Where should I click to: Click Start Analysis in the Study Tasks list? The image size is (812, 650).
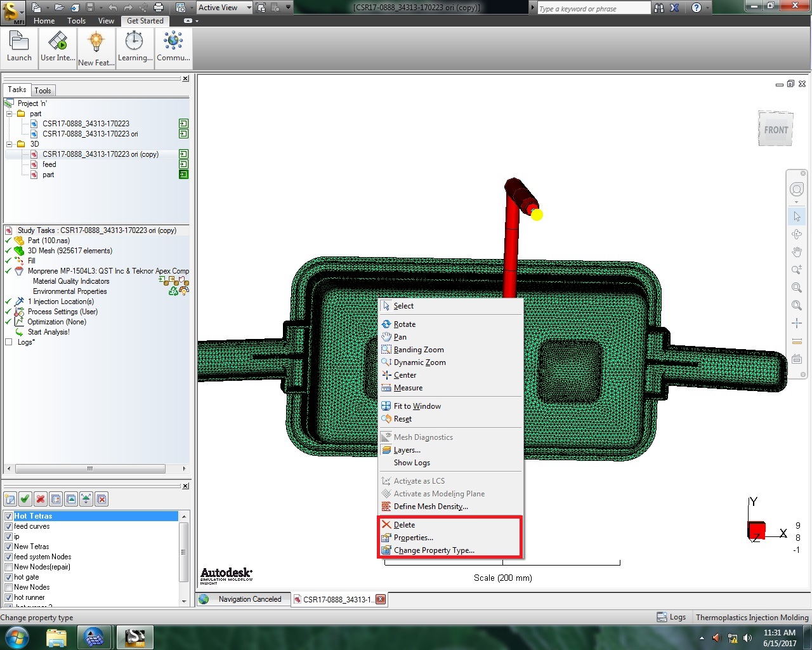[49, 332]
